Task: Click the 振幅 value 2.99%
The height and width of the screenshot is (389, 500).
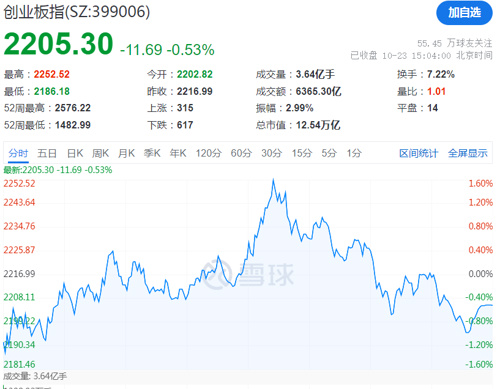Action: point(299,108)
